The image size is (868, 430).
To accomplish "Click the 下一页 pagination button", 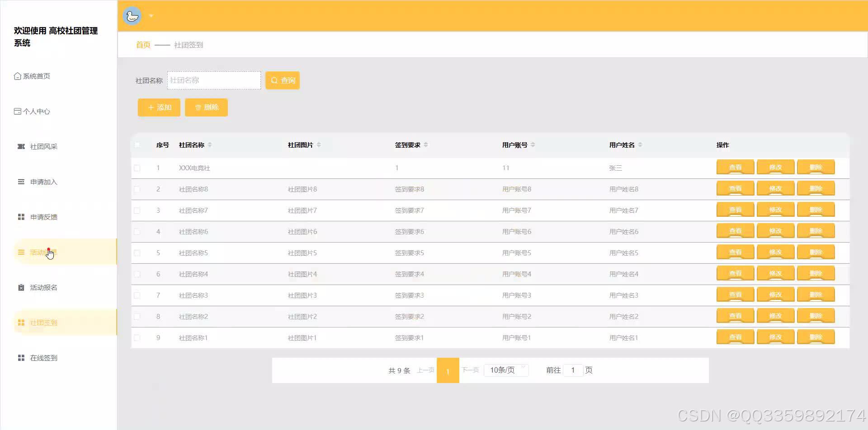I will click(x=470, y=370).
